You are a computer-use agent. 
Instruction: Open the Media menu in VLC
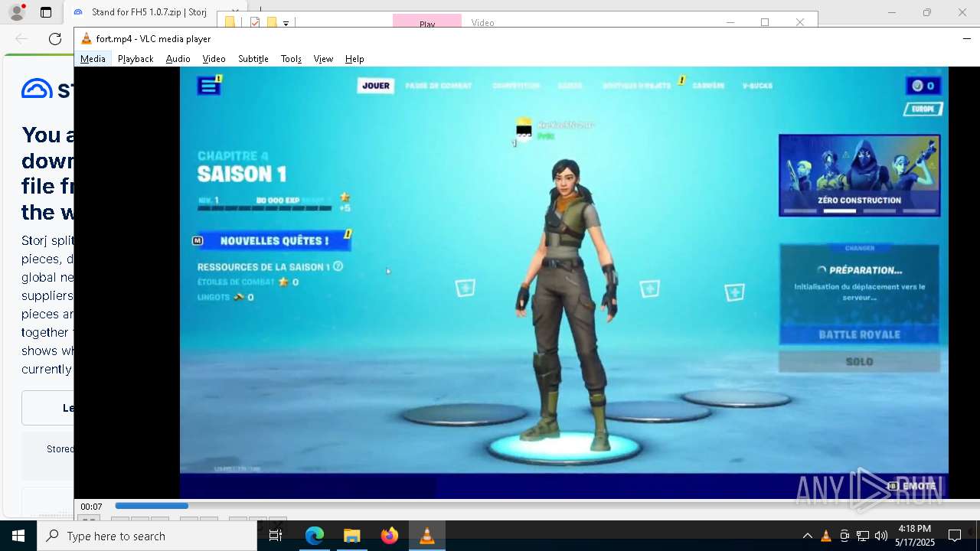point(93,59)
